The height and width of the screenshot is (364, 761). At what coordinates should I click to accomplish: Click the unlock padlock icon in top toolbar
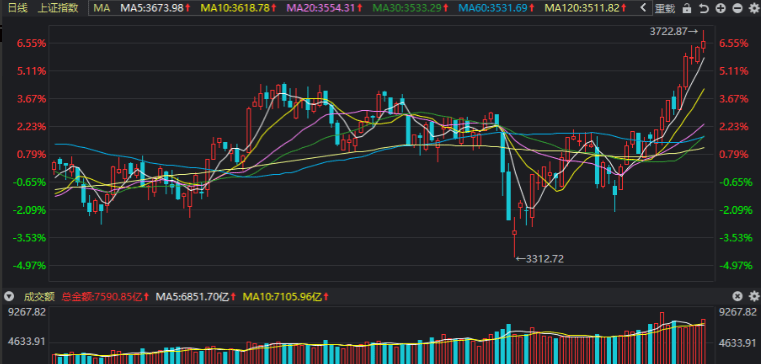point(686,8)
